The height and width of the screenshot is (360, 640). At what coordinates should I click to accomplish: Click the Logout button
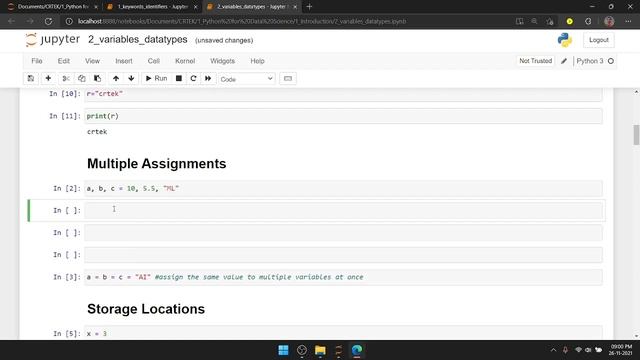tap(598, 40)
